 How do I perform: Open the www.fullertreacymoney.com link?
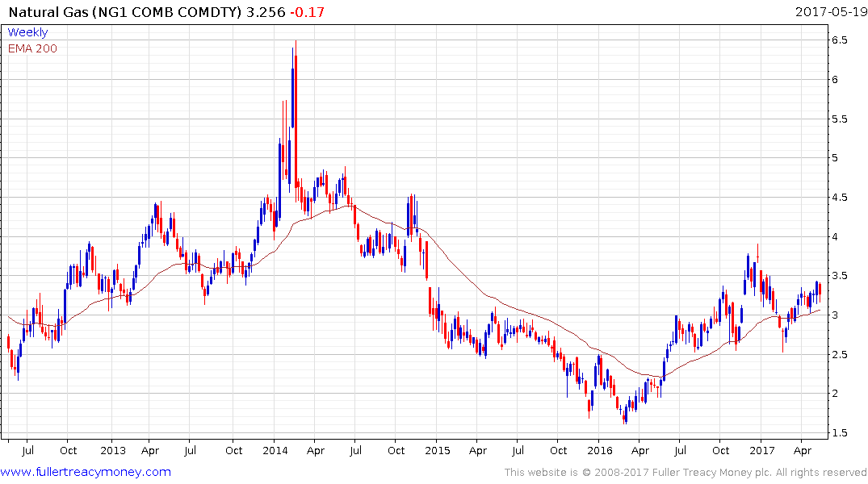coord(86,472)
